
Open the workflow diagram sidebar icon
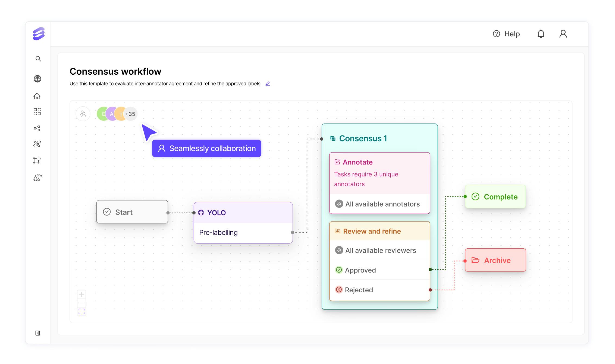[x=37, y=128]
